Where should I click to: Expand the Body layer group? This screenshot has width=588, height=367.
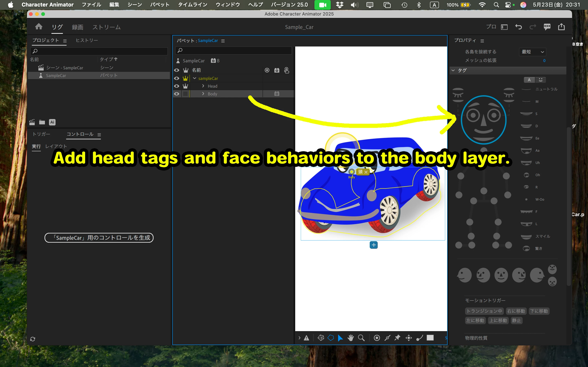(203, 94)
